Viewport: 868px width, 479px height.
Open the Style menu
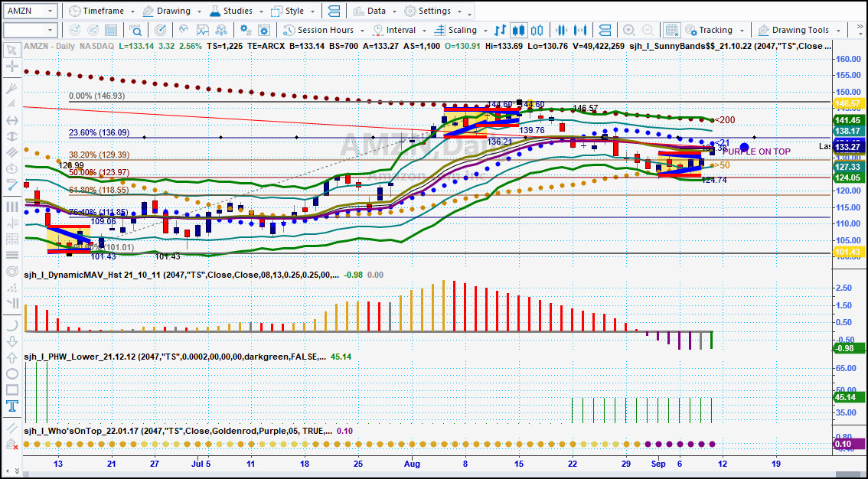(x=288, y=11)
